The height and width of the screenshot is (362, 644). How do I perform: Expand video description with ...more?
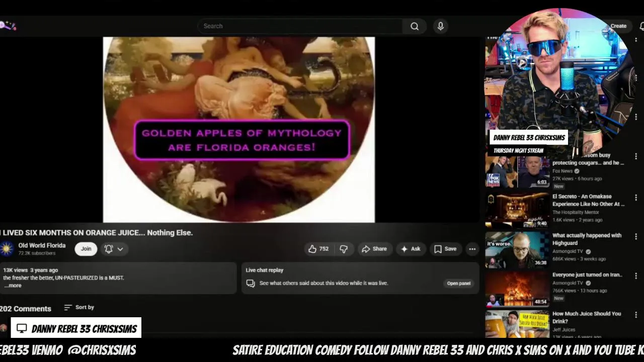(13, 286)
